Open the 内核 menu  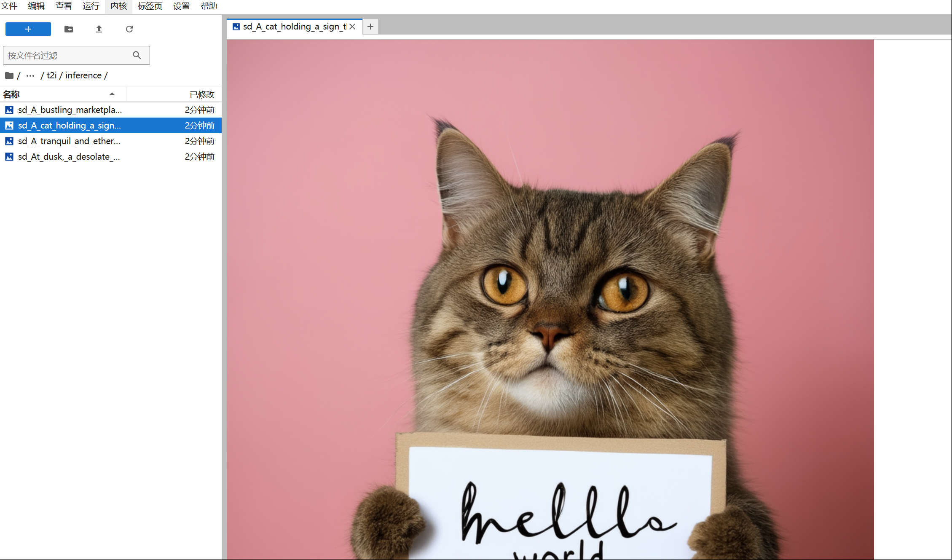[118, 6]
